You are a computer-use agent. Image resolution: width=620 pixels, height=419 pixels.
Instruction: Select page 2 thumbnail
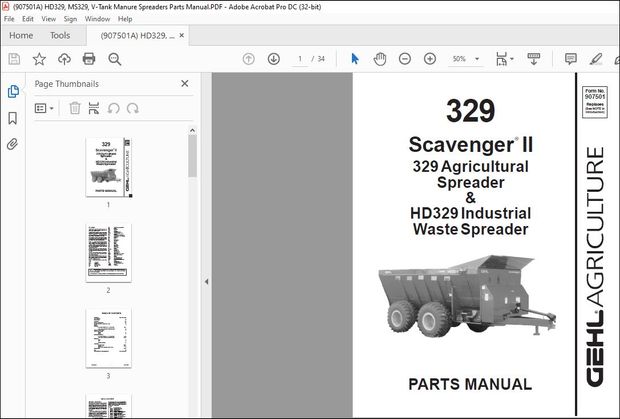tap(109, 253)
